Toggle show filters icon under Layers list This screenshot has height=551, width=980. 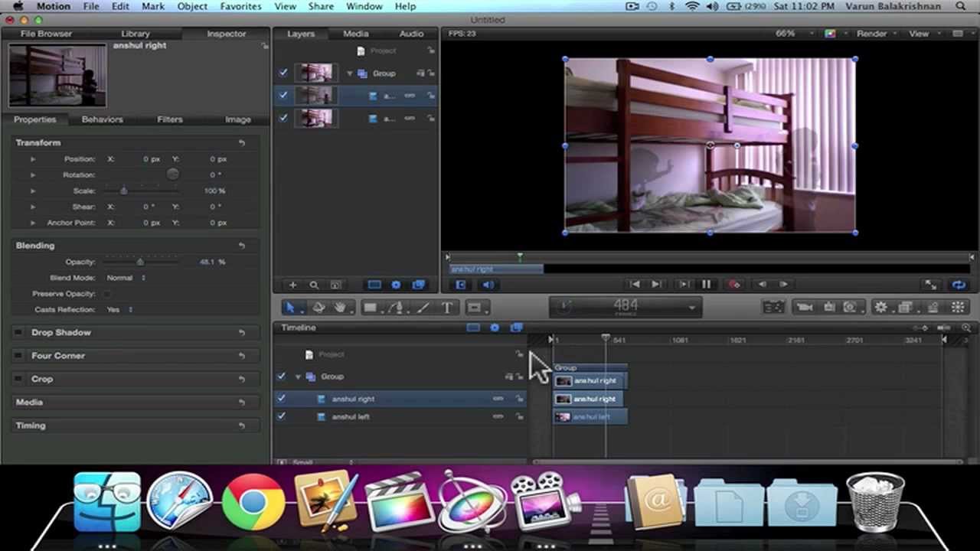tap(418, 285)
